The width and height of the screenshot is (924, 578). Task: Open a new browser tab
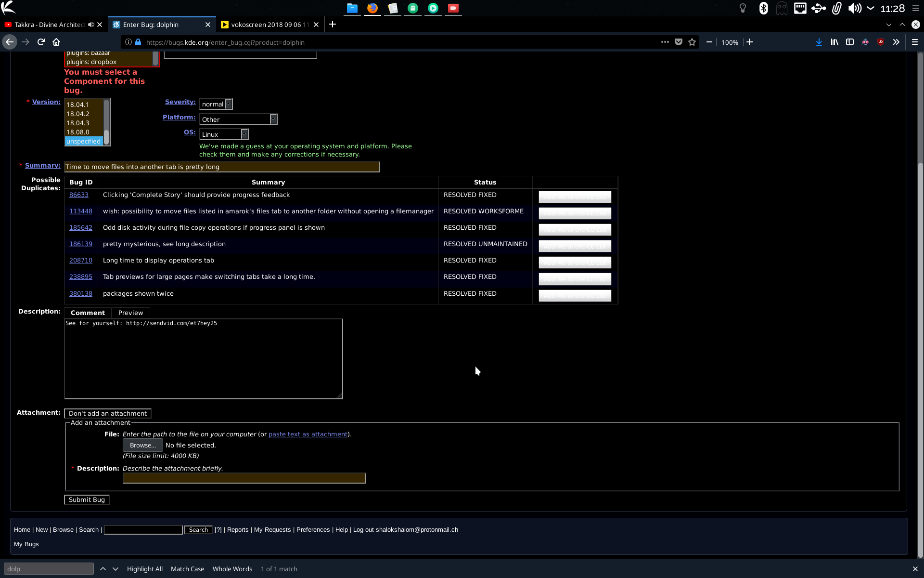(x=333, y=25)
